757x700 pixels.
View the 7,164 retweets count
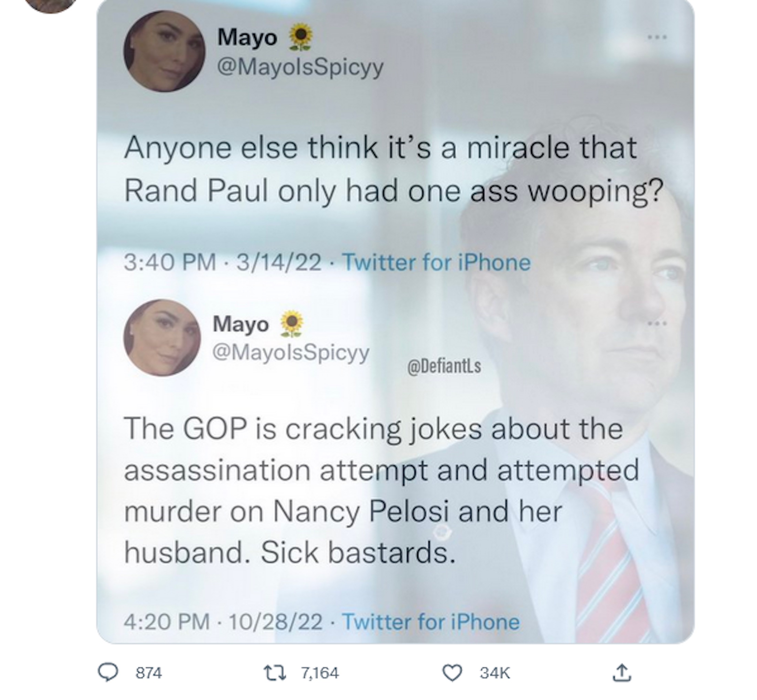tap(320, 673)
